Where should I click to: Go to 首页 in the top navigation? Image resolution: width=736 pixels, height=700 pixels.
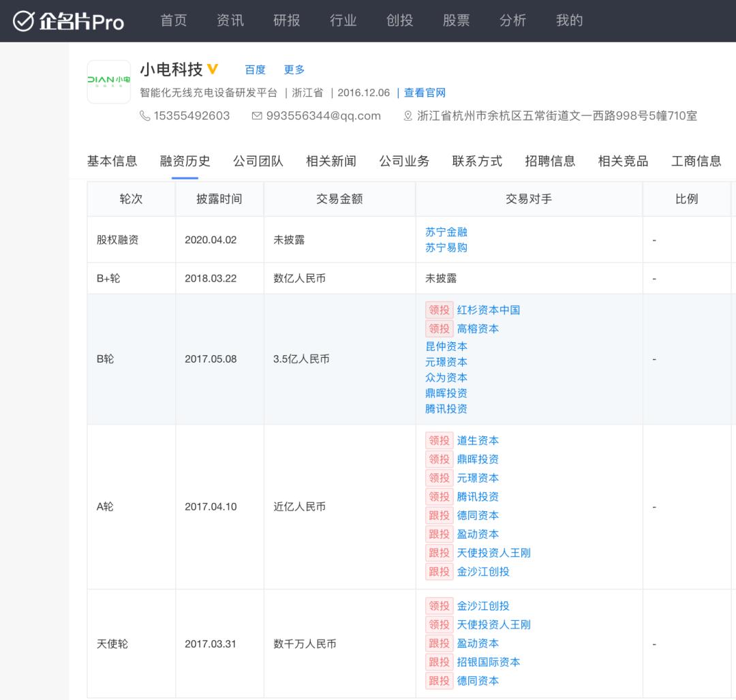[x=174, y=20]
